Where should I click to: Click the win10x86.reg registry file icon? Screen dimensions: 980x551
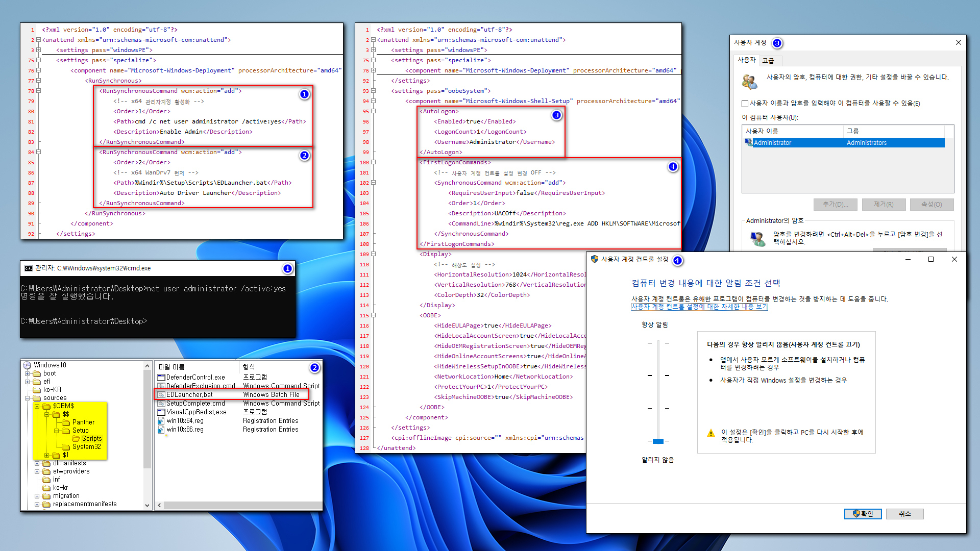pyautogui.click(x=161, y=430)
